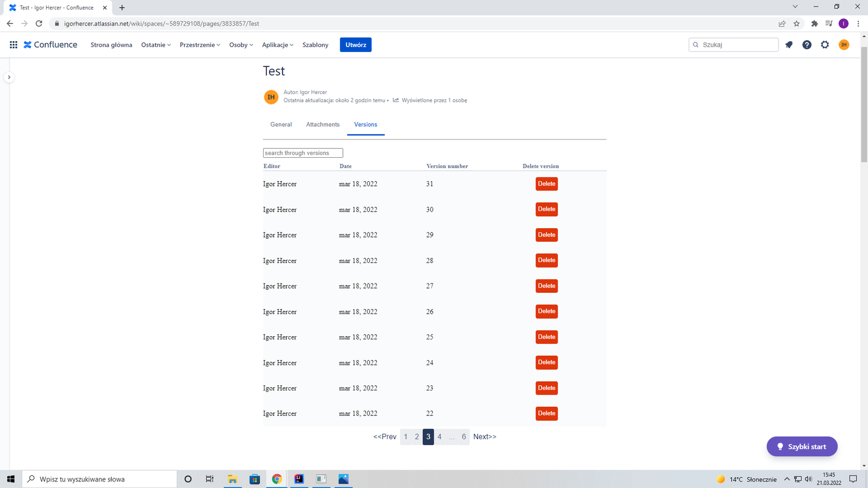868x488 pixels.
Task: Open the app switcher grid icon
Action: pos(14,45)
